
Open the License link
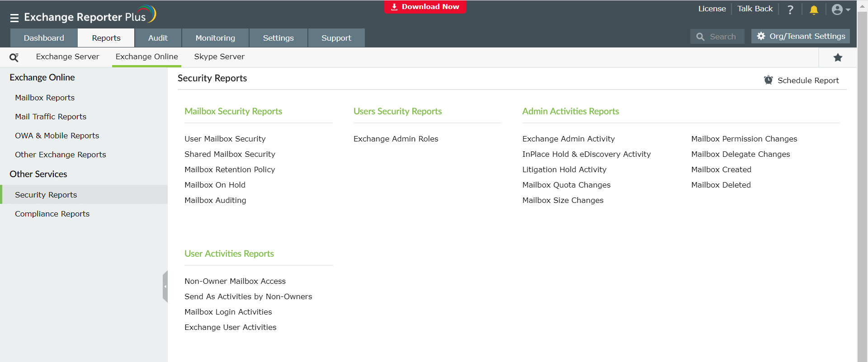coord(712,9)
